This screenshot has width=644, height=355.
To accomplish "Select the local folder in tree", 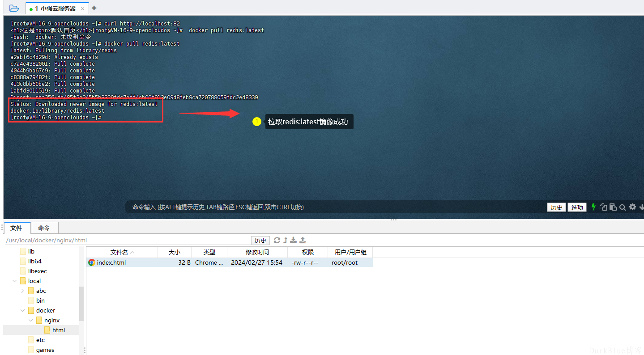I will tap(34, 281).
